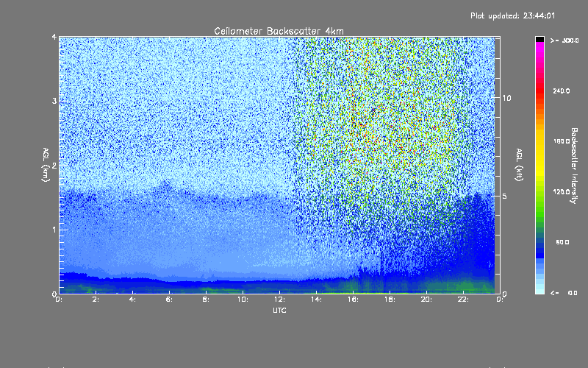Pick the black swatch capping the colorbar

(x=539, y=39)
